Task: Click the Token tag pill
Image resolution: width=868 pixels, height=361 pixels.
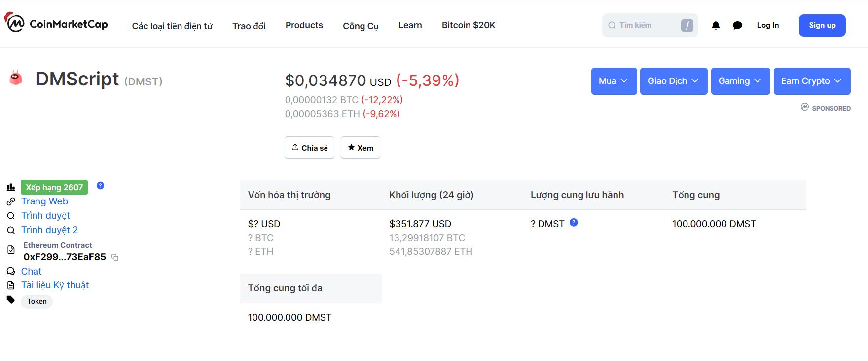Action: [x=37, y=301]
